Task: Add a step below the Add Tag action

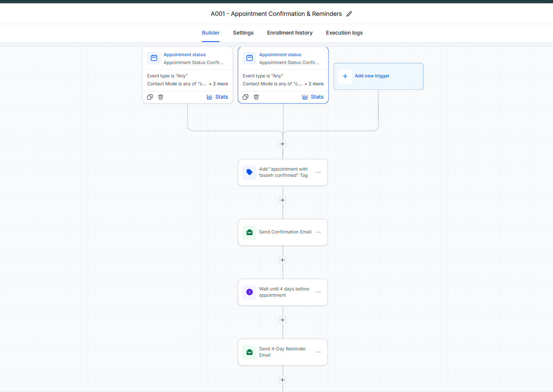Action: pyautogui.click(x=283, y=200)
